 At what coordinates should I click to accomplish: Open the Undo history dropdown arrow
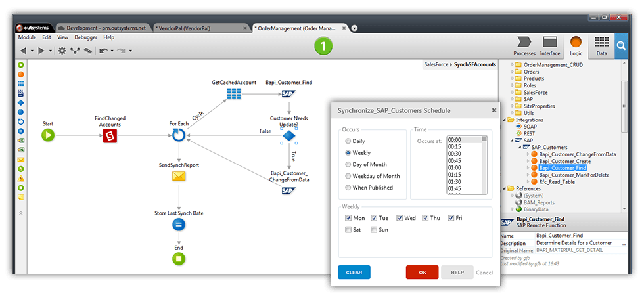point(112,51)
